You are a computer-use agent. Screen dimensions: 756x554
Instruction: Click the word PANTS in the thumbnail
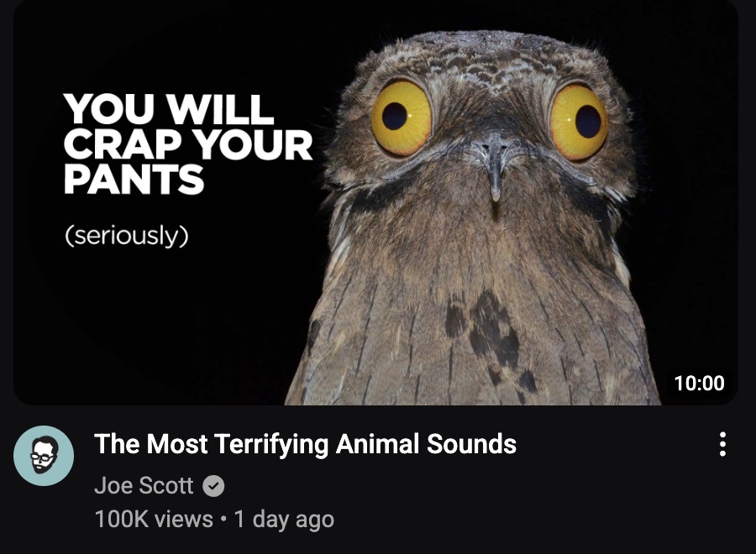(134, 179)
